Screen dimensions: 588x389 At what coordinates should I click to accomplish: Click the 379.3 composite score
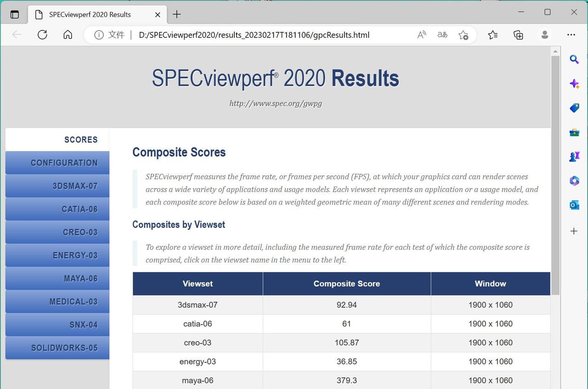pos(347,380)
